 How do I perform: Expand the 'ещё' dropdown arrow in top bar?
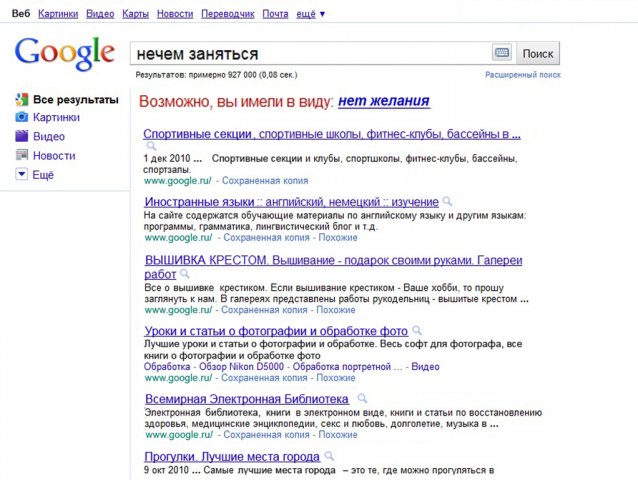(x=322, y=14)
